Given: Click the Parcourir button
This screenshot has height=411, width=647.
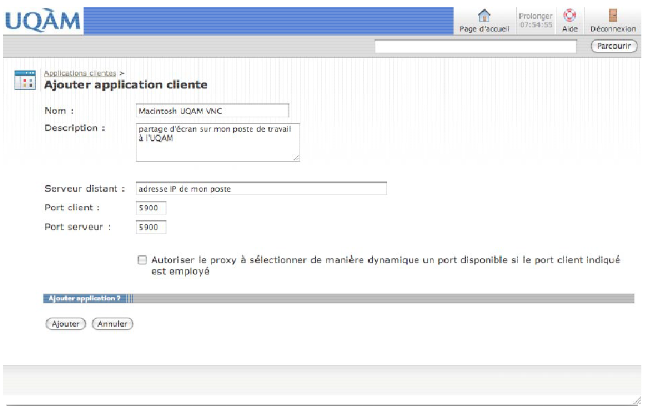Looking at the screenshot, I should [x=613, y=46].
